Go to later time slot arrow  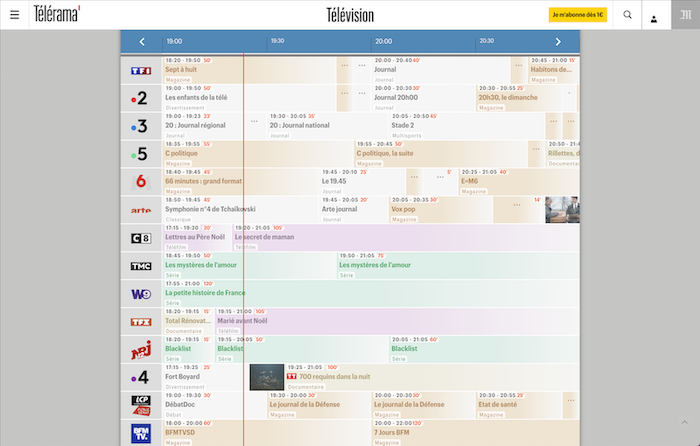pyautogui.click(x=558, y=42)
